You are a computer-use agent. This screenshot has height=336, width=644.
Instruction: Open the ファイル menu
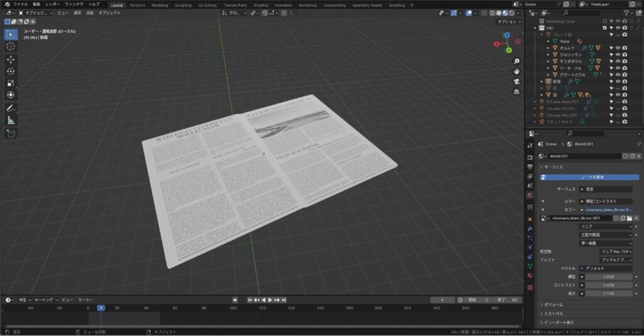(x=20, y=4)
